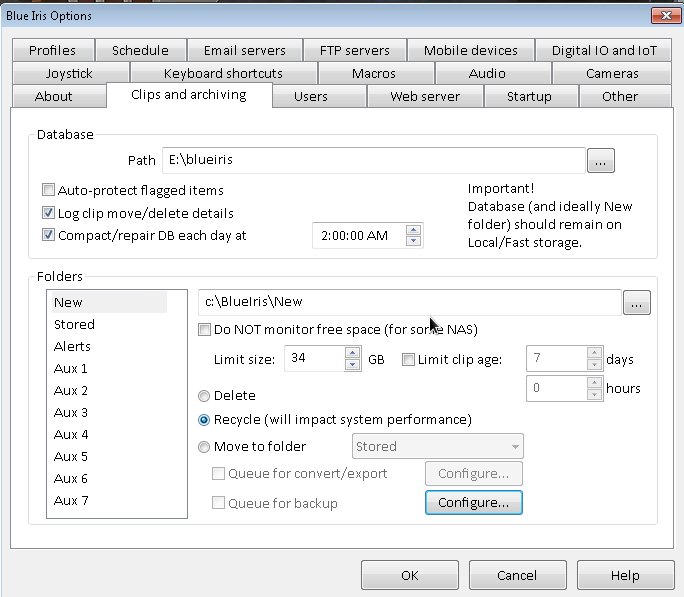Enable the Limit clip age checkbox
The height and width of the screenshot is (597, 684).
click(x=408, y=359)
